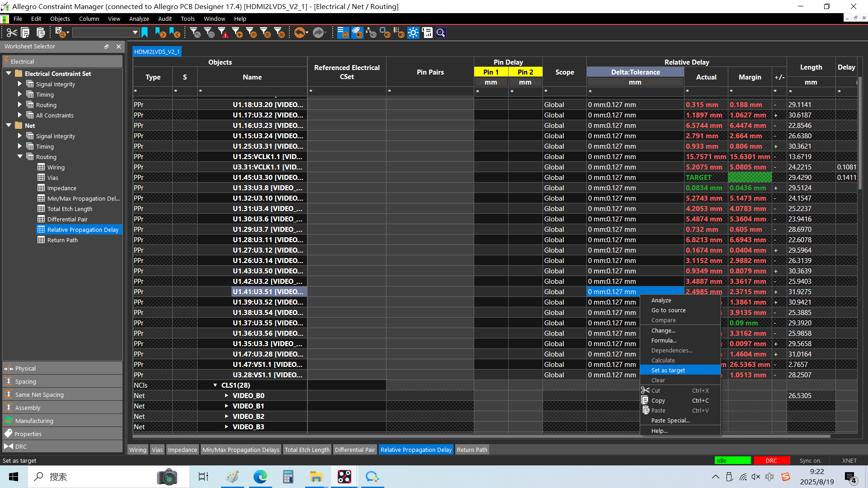Click the filter with red warning icon
The width and height of the screenshot is (868, 488).
pos(223,33)
